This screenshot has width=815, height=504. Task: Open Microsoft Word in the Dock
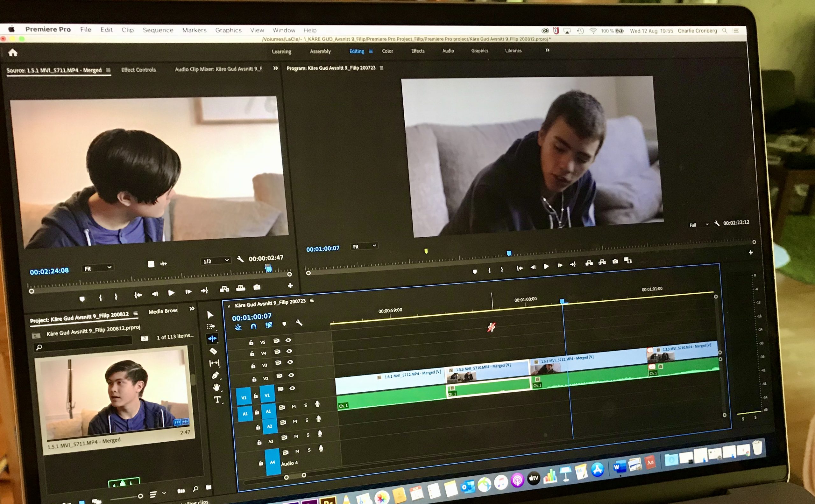pos(619,467)
